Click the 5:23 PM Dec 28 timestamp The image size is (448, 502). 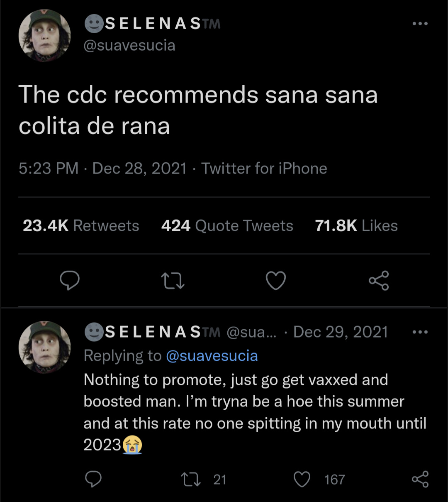[102, 169]
